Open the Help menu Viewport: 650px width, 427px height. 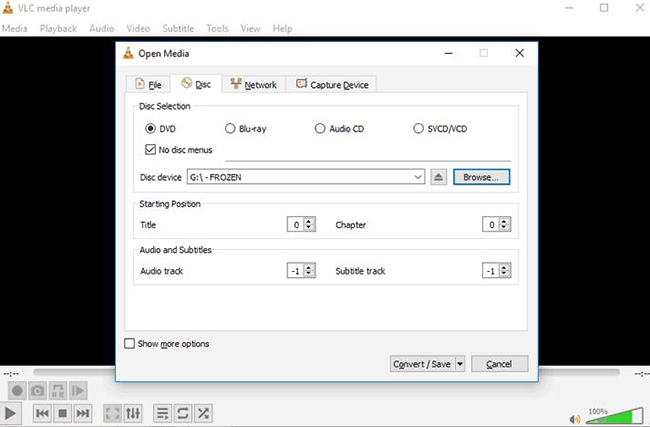[282, 29]
